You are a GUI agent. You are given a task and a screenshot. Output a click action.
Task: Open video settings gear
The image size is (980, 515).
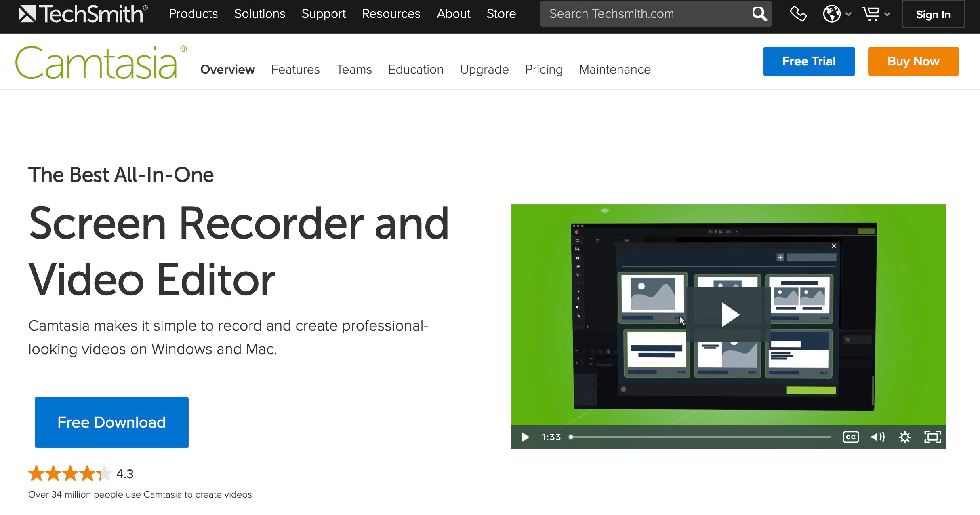pyautogui.click(x=905, y=437)
